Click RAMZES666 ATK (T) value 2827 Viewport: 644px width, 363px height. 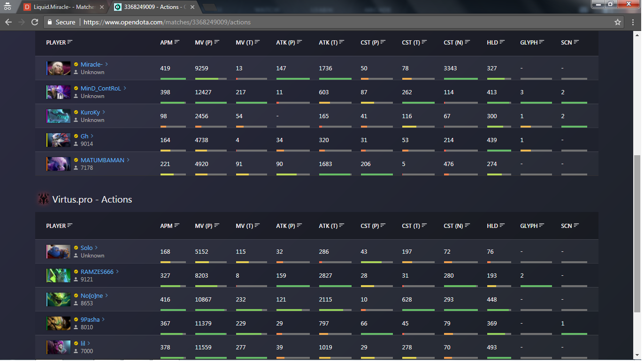326,275
